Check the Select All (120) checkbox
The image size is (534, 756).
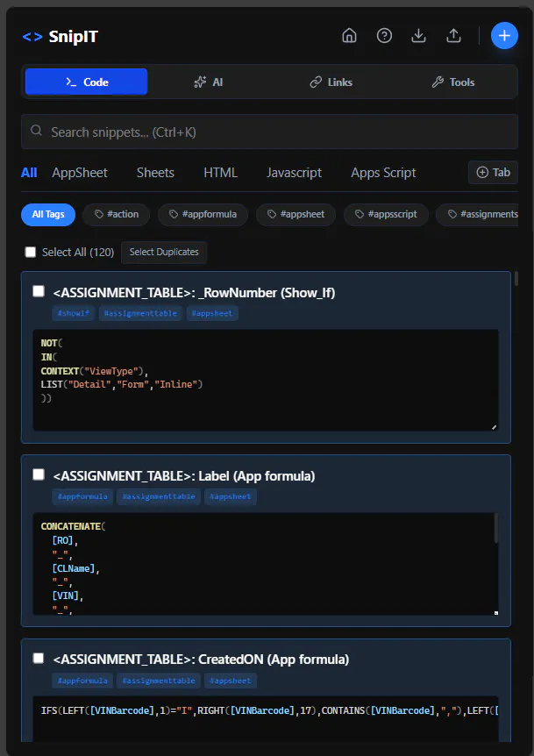(x=31, y=253)
